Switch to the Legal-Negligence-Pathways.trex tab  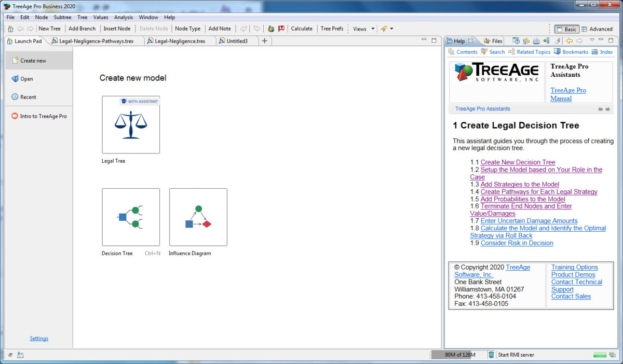(x=96, y=40)
